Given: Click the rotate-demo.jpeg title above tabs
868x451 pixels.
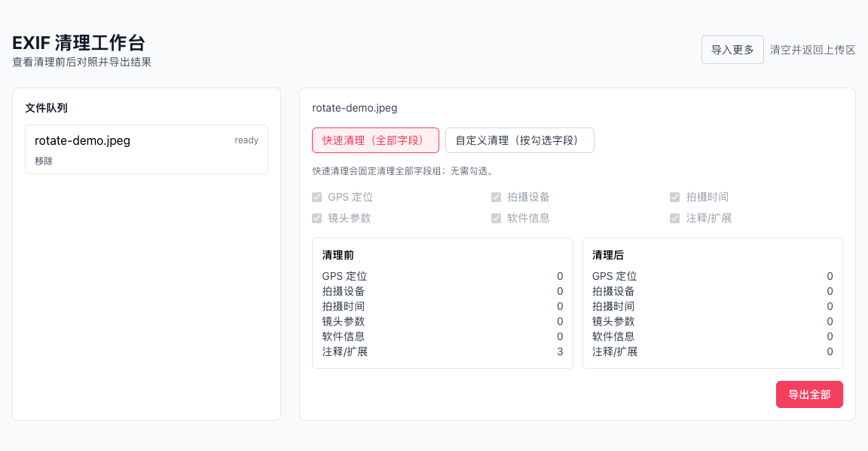Looking at the screenshot, I should tap(355, 108).
